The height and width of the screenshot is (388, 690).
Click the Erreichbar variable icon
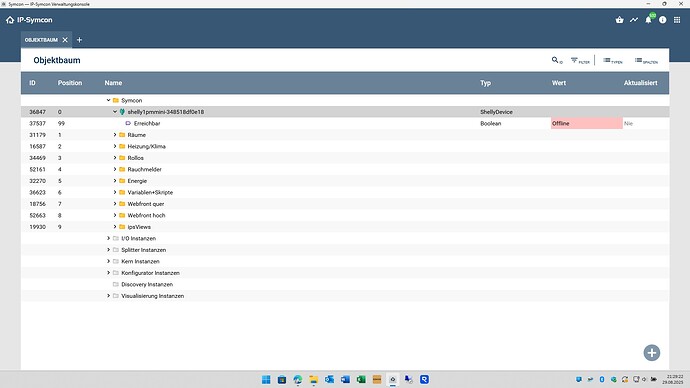(x=128, y=123)
